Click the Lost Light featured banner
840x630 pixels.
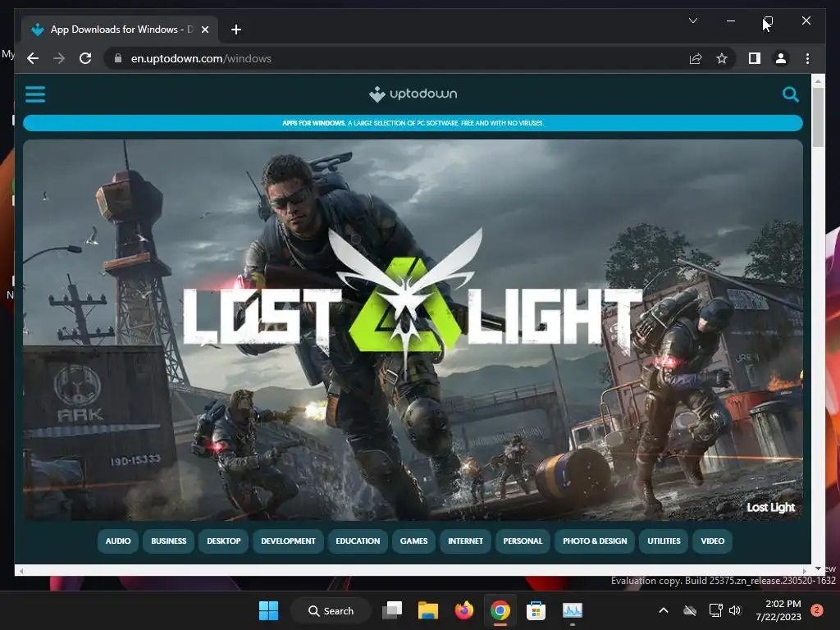tap(413, 330)
